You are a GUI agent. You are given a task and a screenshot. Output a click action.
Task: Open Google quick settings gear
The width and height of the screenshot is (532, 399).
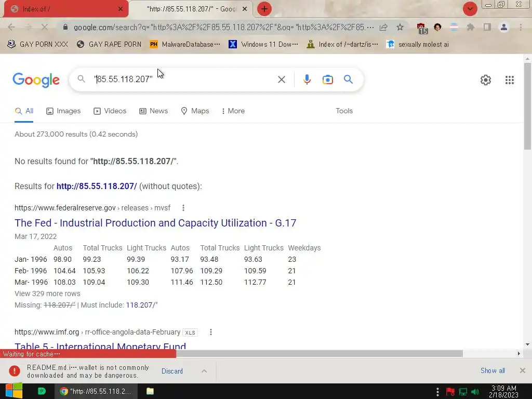point(486,80)
